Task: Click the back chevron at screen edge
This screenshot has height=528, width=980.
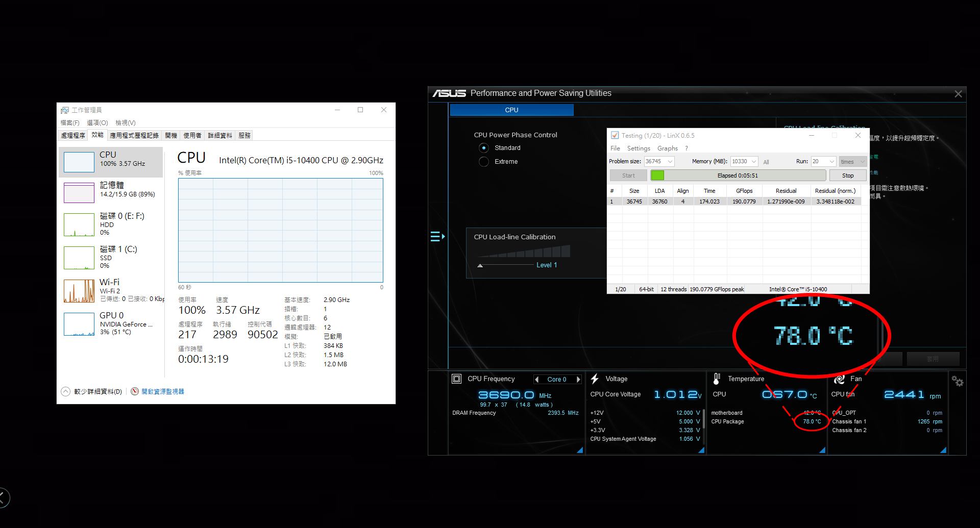Action: tap(3, 498)
